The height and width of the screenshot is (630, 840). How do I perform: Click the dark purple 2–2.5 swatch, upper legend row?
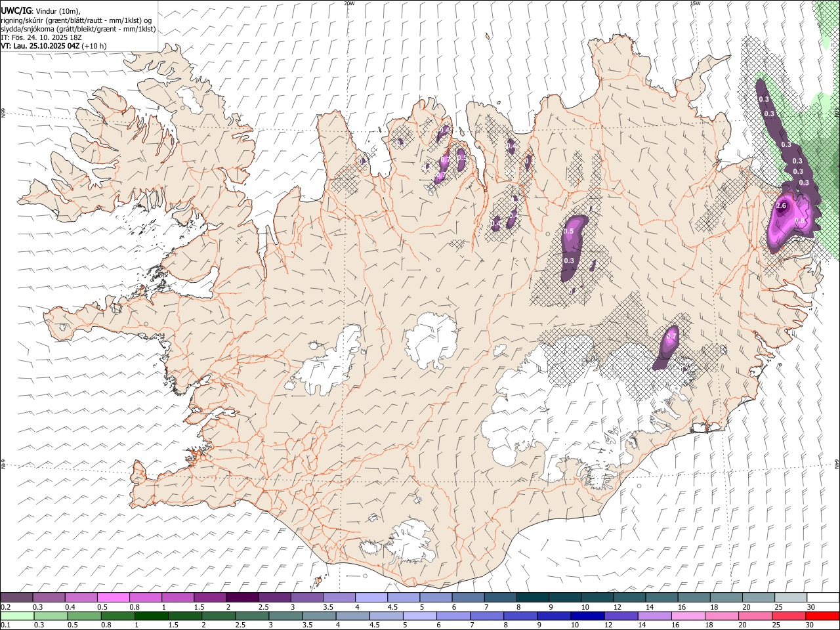pyautogui.click(x=242, y=597)
